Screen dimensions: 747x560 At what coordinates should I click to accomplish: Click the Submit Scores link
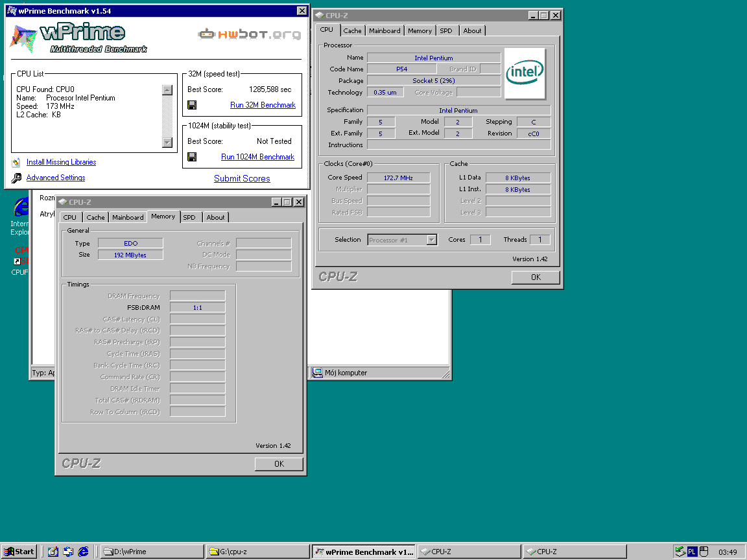[x=242, y=179]
